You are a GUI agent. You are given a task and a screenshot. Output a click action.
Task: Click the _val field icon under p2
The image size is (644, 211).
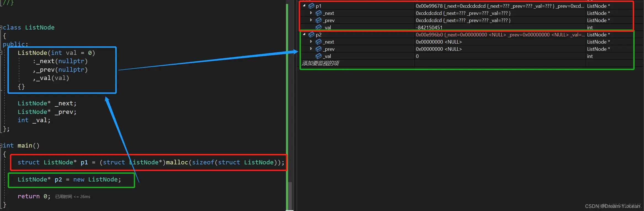coord(319,56)
